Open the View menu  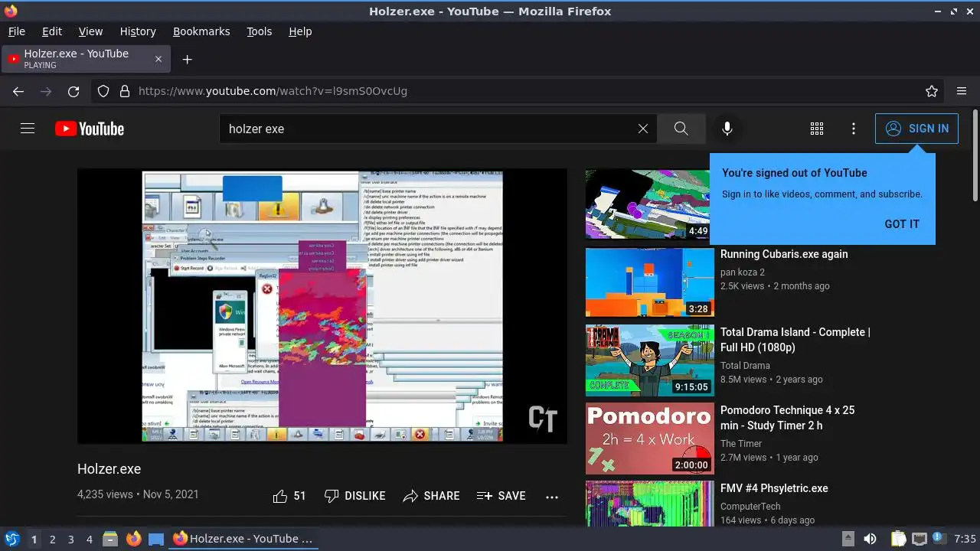tap(90, 31)
